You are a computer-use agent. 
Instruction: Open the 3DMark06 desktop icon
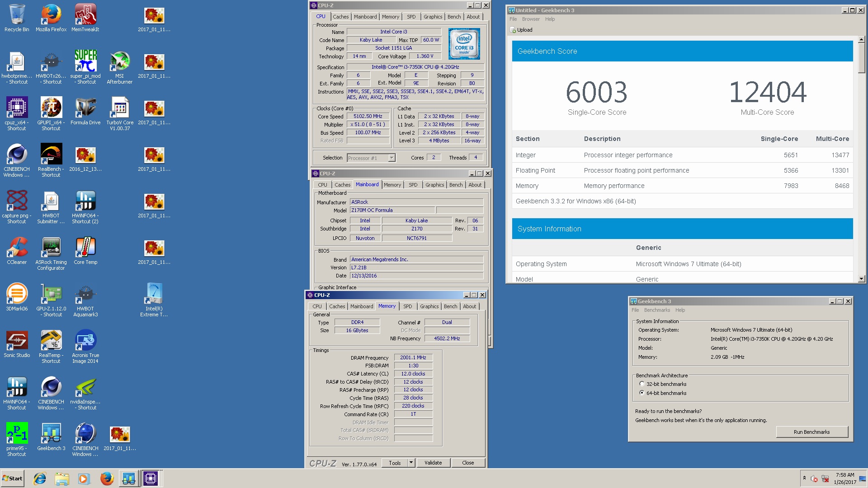tap(17, 297)
